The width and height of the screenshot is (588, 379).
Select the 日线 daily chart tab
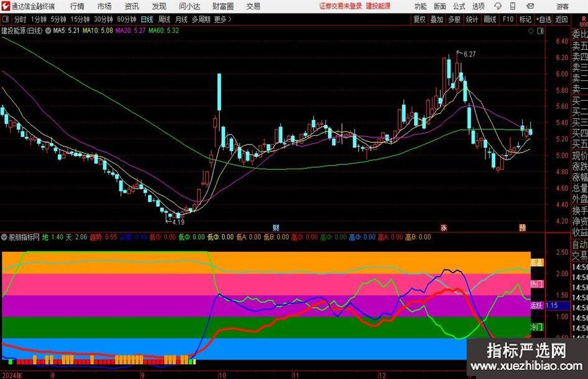click(147, 19)
